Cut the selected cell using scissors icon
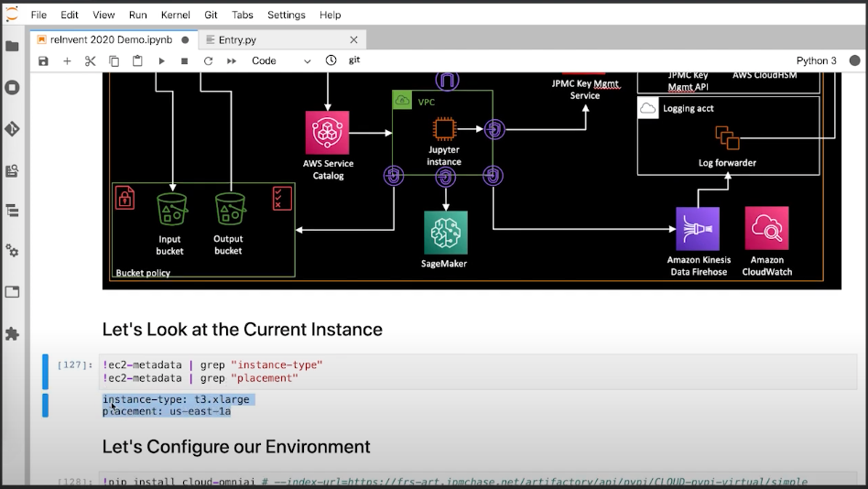This screenshot has width=868, height=489. tap(90, 61)
